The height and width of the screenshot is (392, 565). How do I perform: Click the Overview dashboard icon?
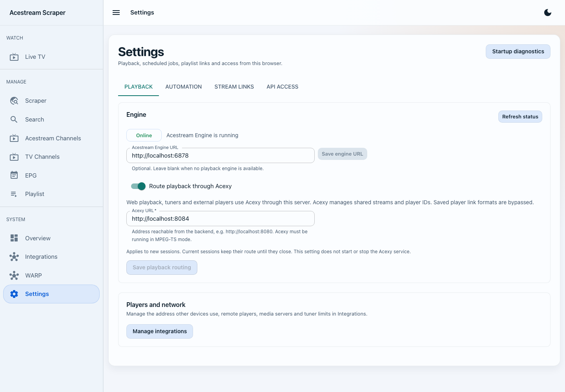14,238
